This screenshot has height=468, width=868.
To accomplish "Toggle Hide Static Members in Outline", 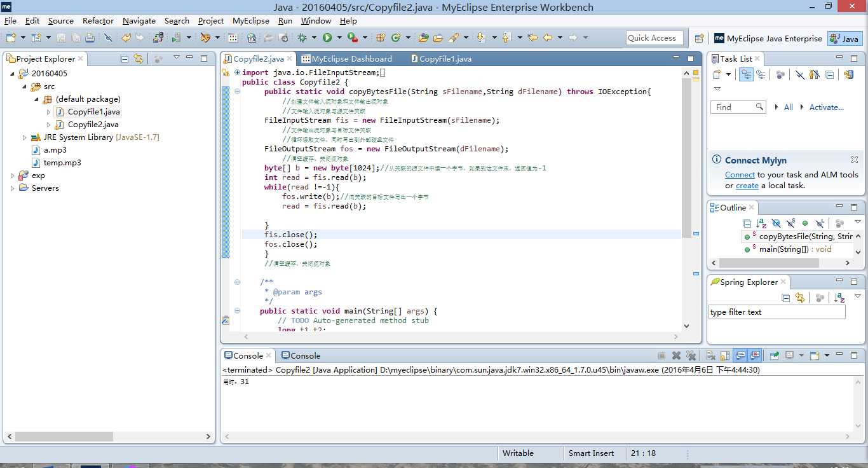I will click(x=790, y=223).
